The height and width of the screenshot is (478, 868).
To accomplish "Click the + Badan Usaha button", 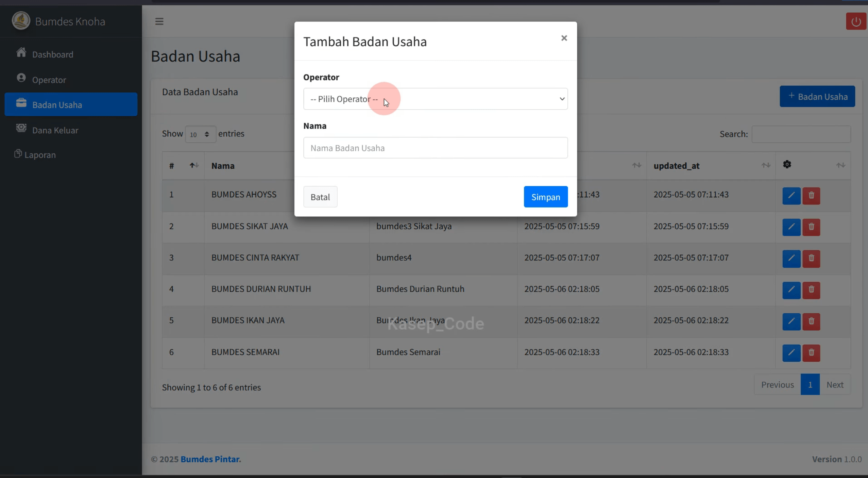I will pyautogui.click(x=817, y=97).
